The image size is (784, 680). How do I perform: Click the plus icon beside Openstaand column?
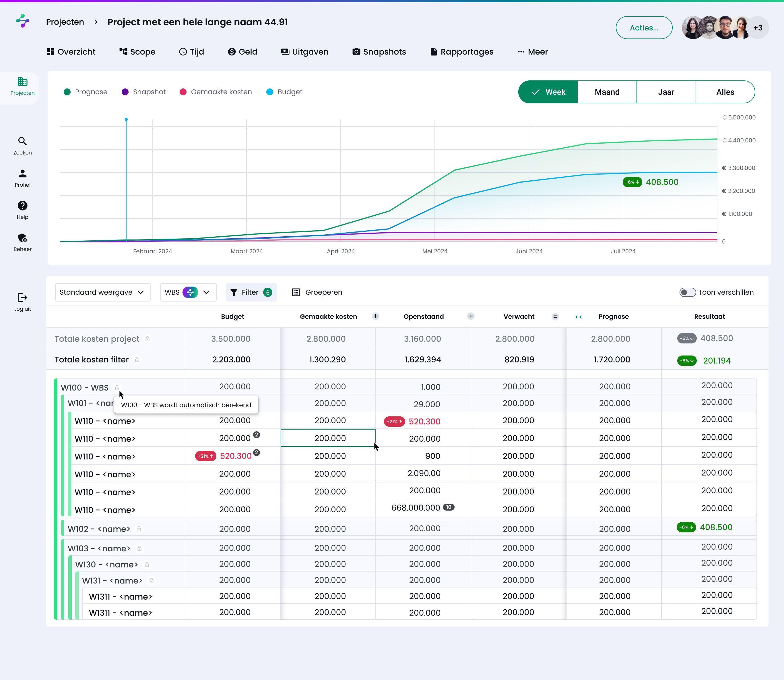[471, 316]
